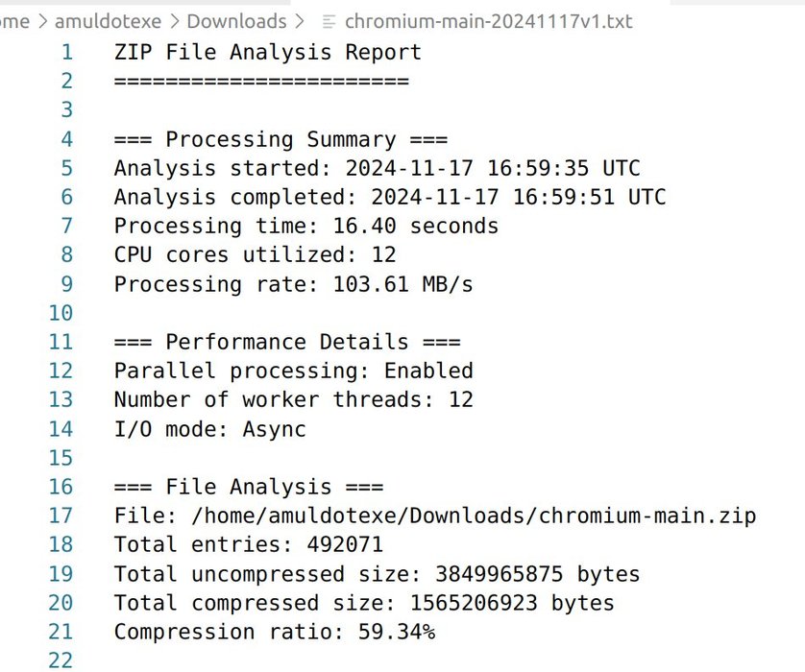Select chromium-main-20241117v1.txt breadcrumb item
Viewport: 805px width, 672px height.
488,21
